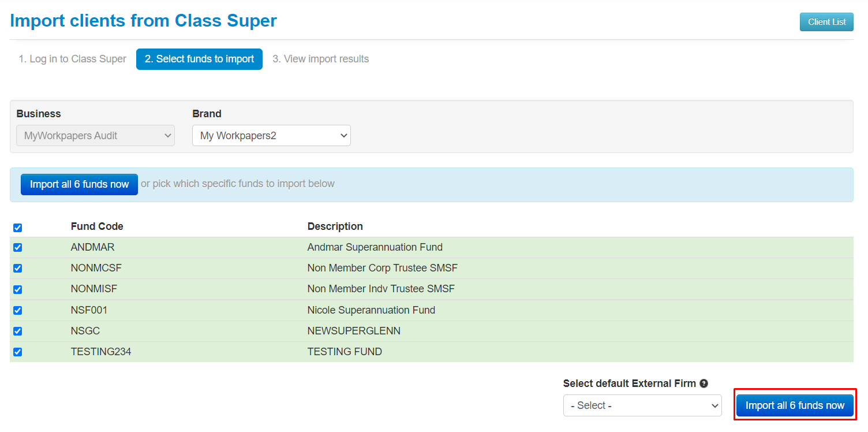Click the Import clients from Class Super heading
Viewport: 868px width, 432px height.
tap(144, 21)
